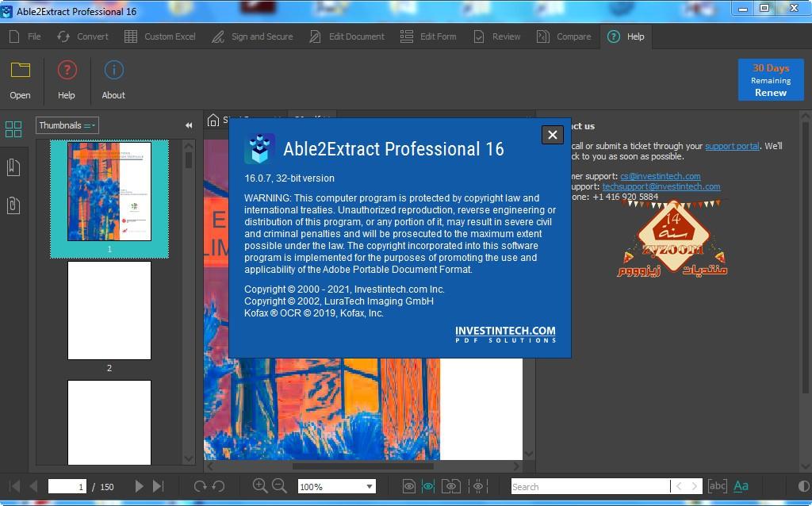Switch to the Custom Excel tab
Viewport: 812px width, 506px height.
(160, 36)
